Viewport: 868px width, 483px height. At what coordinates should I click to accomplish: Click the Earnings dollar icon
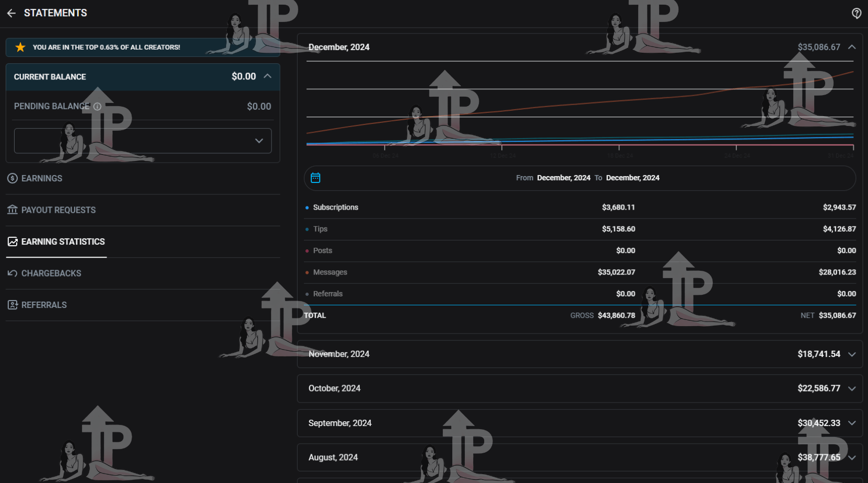tap(13, 179)
